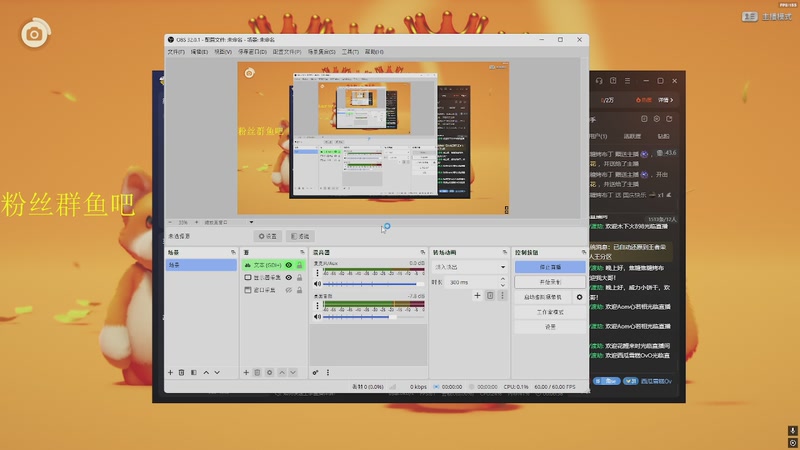Viewport: 800px width, 450px height.
Task: Move the scene up with the Scenes up arrow
Action: click(206, 372)
